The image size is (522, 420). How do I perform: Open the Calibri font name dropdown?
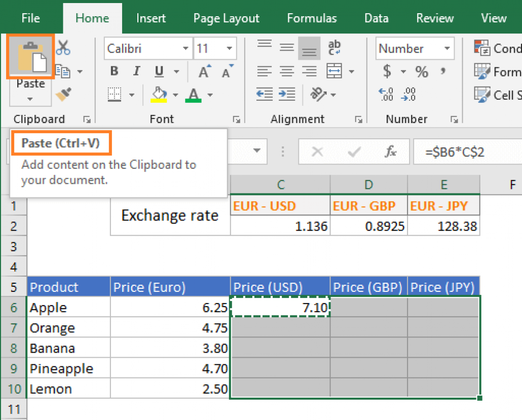[x=185, y=49]
